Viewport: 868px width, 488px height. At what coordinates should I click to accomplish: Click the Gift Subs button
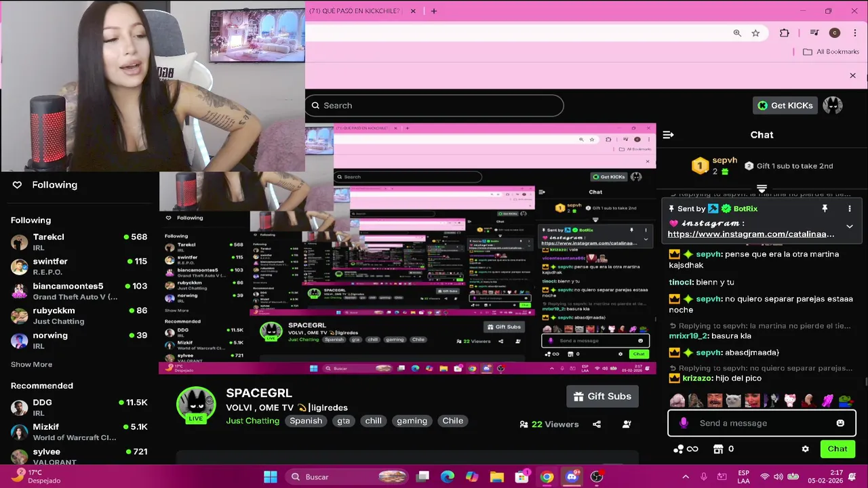pyautogui.click(x=602, y=396)
